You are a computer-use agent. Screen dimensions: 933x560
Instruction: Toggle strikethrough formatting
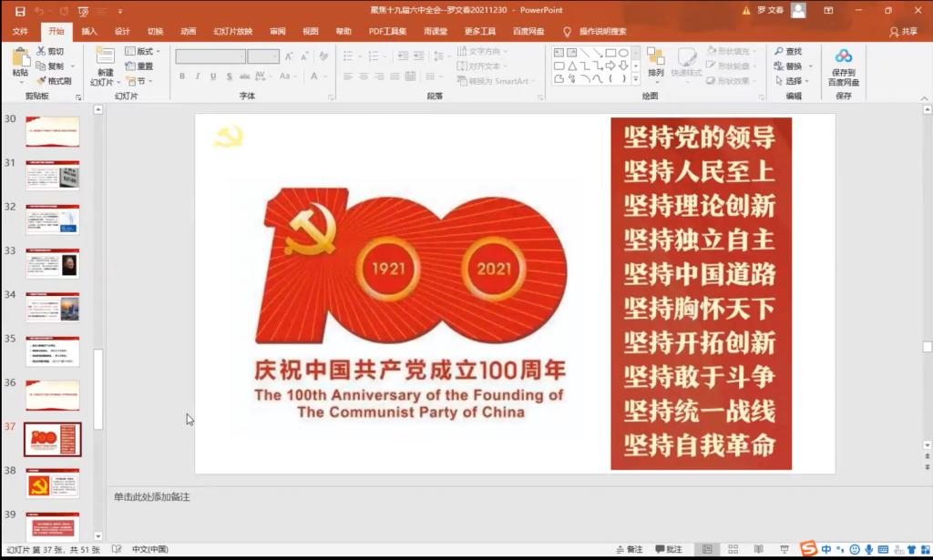pos(244,76)
